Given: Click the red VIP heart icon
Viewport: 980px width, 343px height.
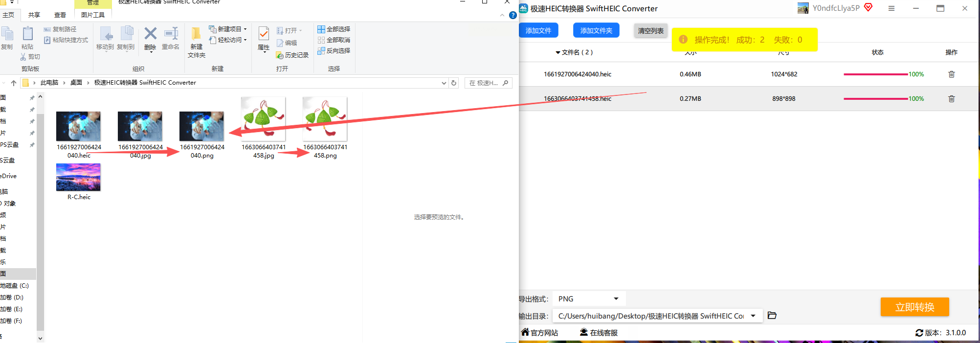Looking at the screenshot, I should click(x=869, y=7).
